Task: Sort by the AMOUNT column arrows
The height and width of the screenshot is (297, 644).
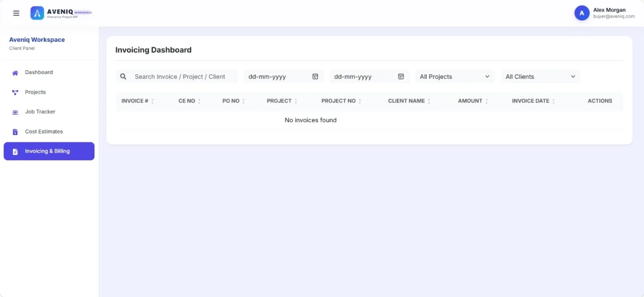Action: [x=487, y=101]
